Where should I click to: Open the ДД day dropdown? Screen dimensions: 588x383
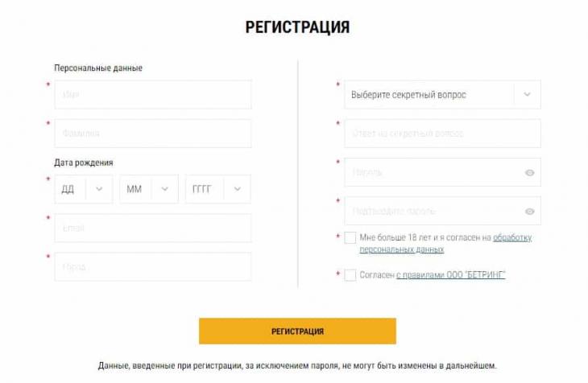point(84,189)
